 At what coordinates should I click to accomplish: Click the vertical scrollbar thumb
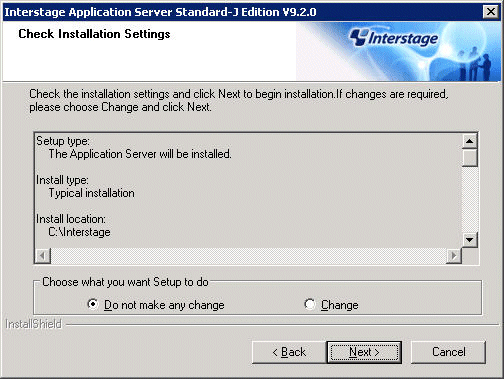(x=470, y=158)
